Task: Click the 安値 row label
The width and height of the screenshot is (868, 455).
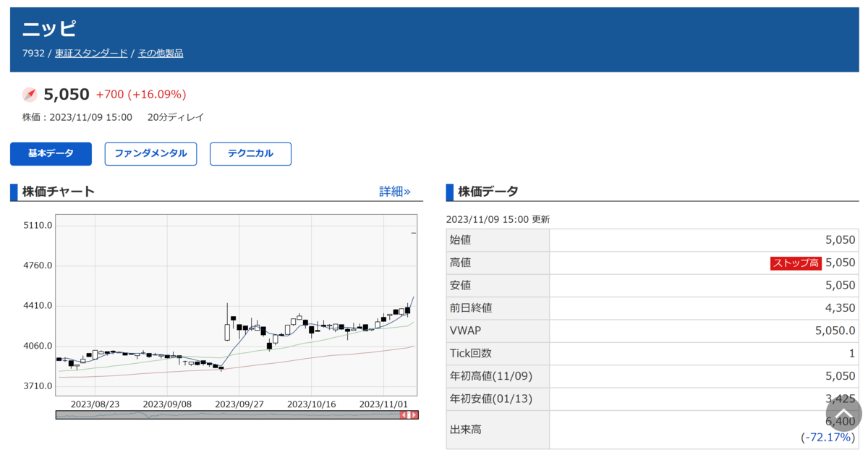Action: click(460, 285)
